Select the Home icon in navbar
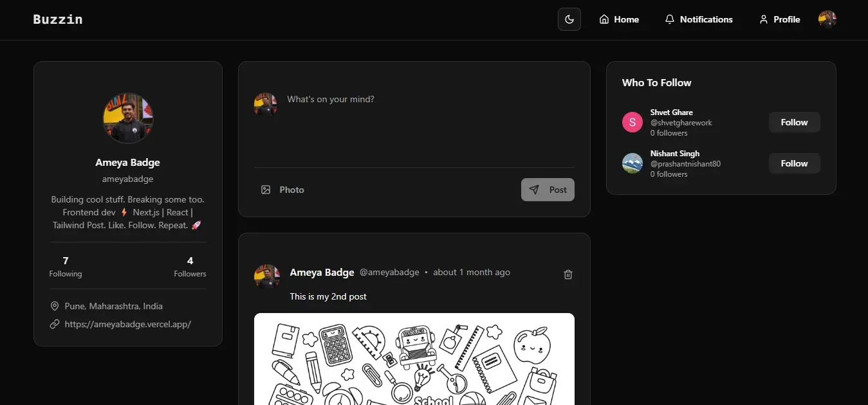 pos(605,19)
